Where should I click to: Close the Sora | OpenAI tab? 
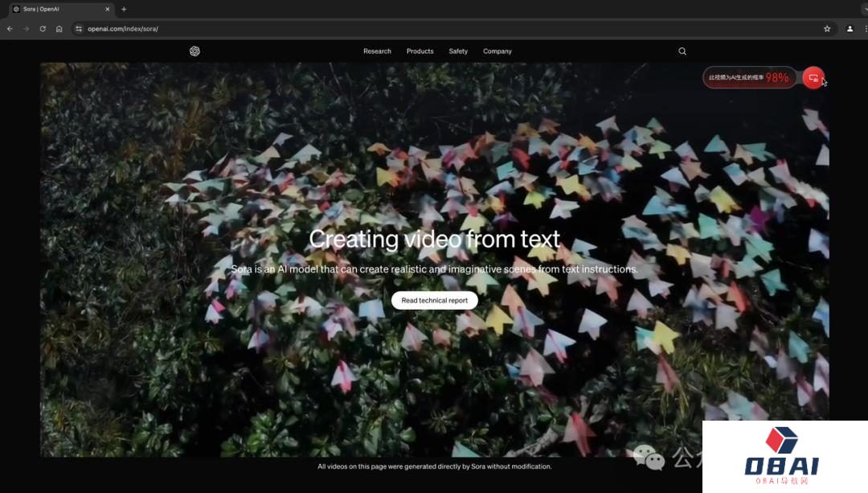pyautogui.click(x=108, y=9)
